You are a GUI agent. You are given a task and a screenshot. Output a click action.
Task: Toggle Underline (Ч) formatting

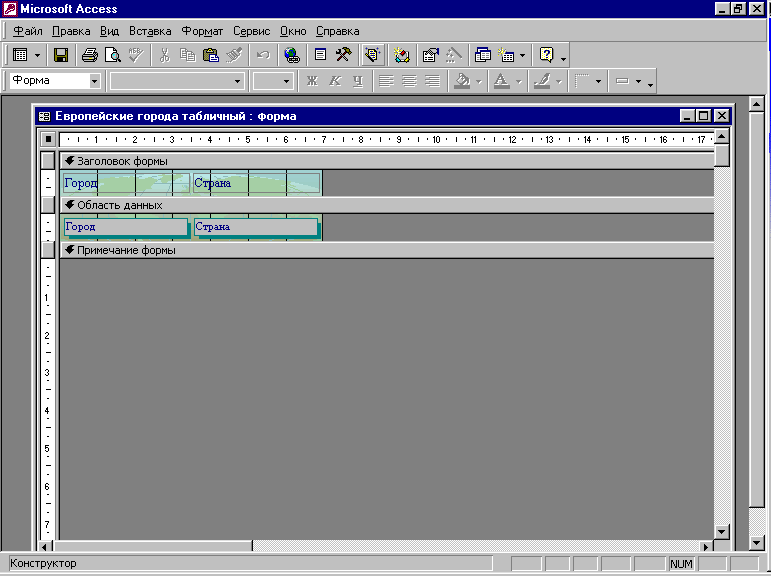point(358,81)
